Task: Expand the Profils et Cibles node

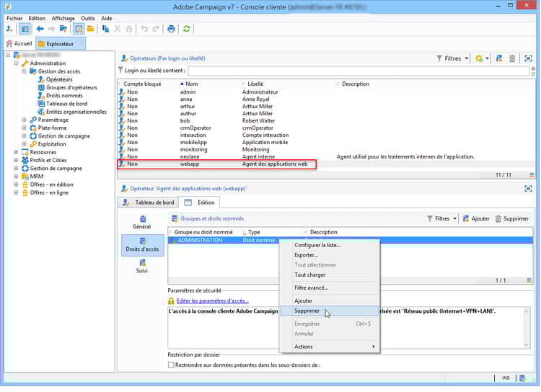Action: pos(15,160)
